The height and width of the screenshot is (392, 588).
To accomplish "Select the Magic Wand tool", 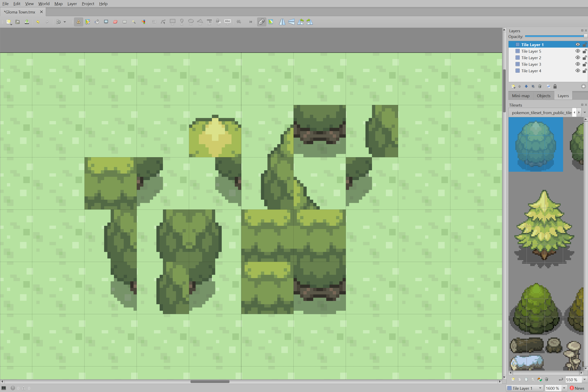I will 134,22.
